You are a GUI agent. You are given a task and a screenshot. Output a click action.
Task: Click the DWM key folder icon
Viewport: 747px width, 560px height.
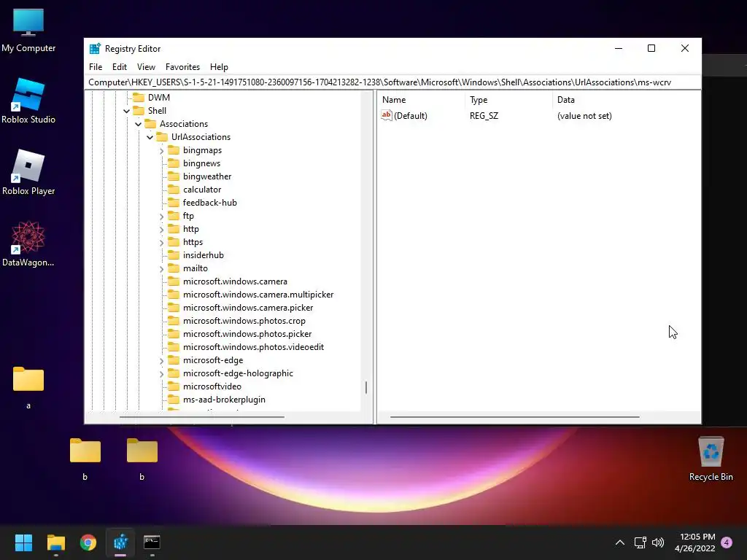(x=139, y=98)
